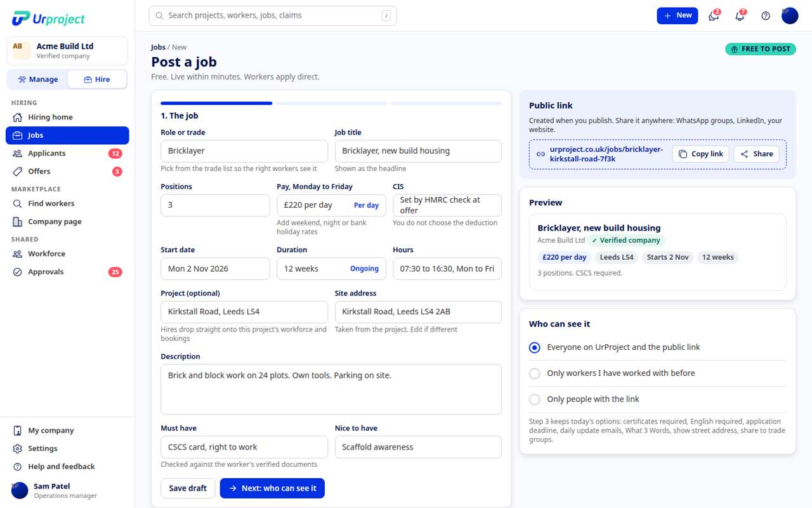Click the Jobs breadcrumb link
Screen dimensions: 812x508
point(158,47)
